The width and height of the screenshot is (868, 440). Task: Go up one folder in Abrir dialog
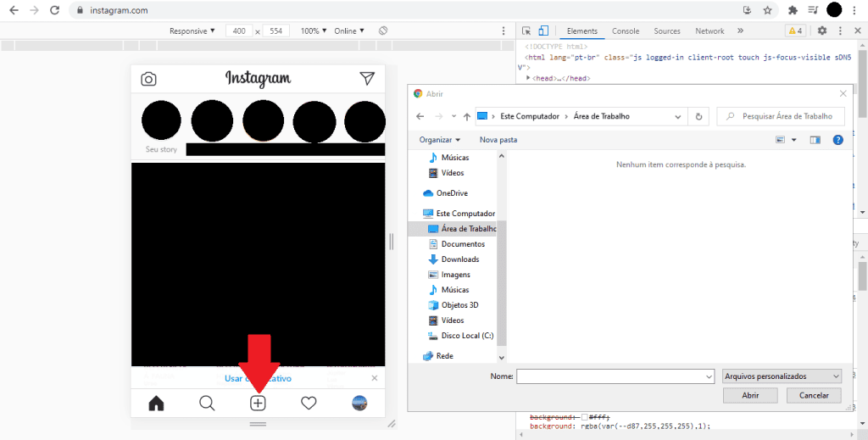click(x=467, y=117)
